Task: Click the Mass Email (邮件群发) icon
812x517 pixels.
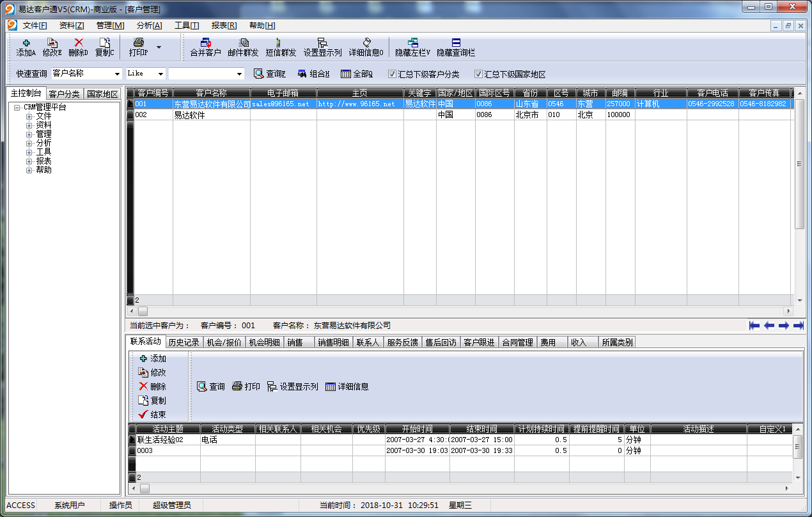Action: 243,47
